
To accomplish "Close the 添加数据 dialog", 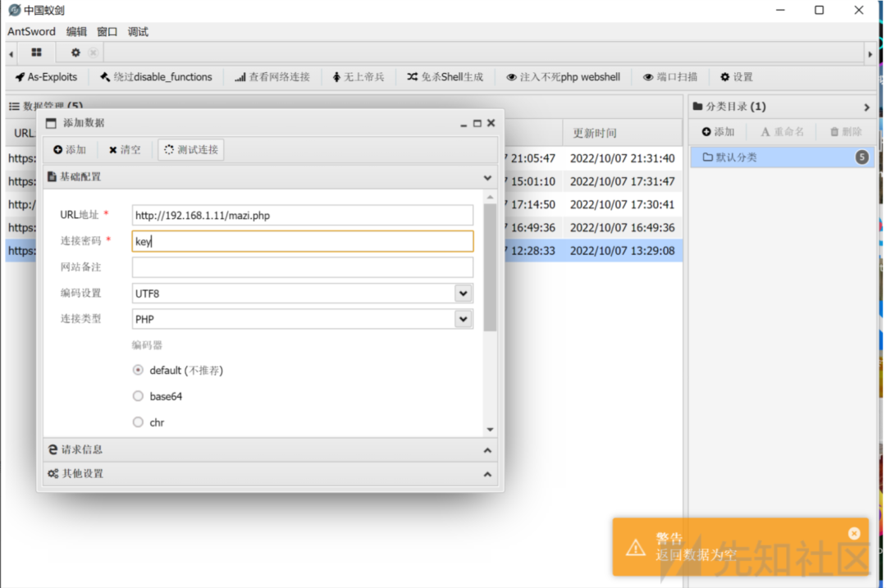I will tap(491, 123).
